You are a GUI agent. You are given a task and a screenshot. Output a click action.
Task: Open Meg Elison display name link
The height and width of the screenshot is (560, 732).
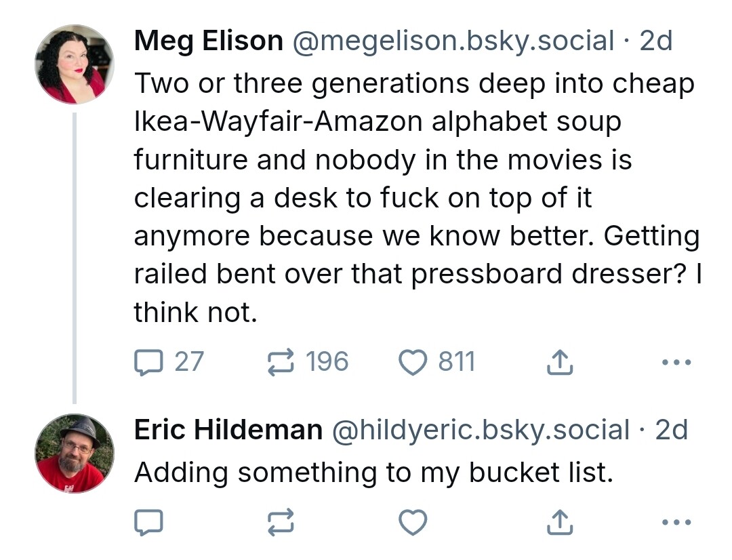click(x=209, y=41)
